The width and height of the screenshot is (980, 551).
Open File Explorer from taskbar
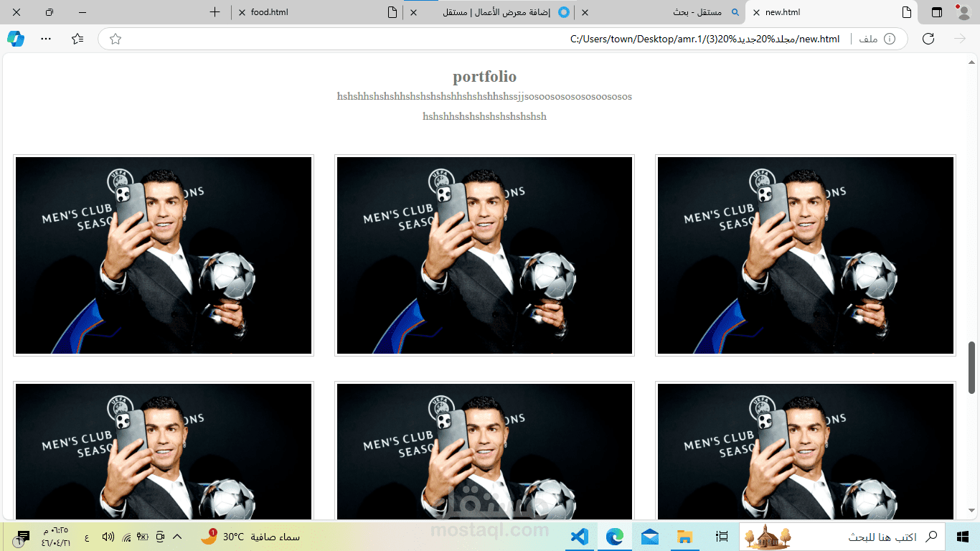685,536
